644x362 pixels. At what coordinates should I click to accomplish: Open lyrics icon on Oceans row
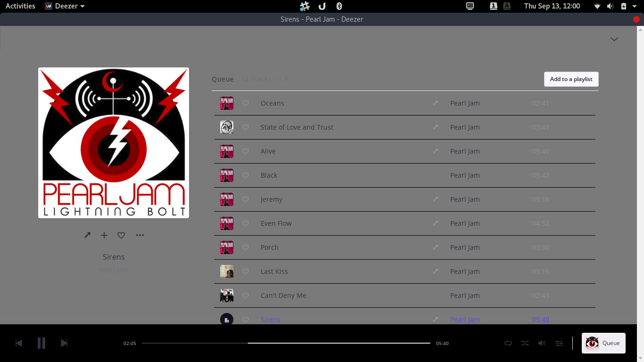pos(436,103)
